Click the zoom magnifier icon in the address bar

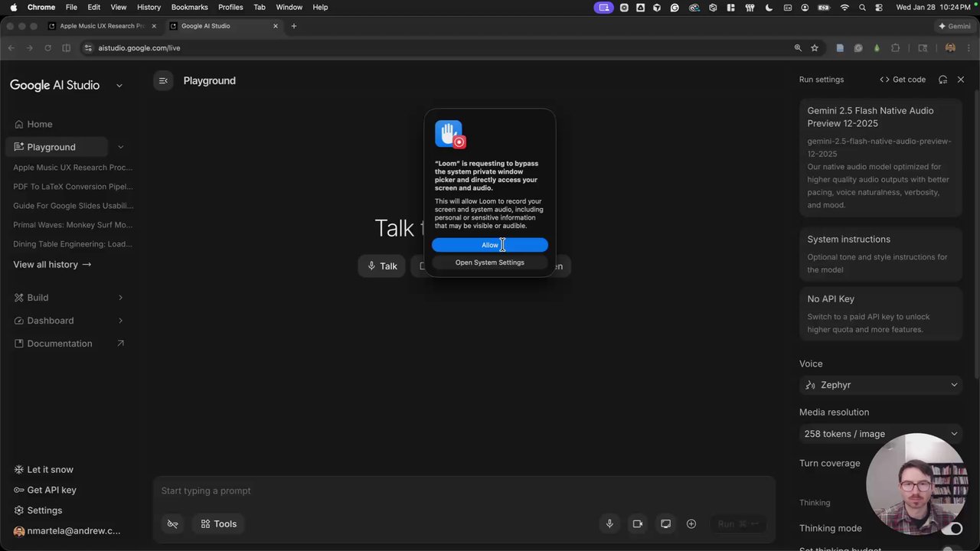pyautogui.click(x=798, y=48)
